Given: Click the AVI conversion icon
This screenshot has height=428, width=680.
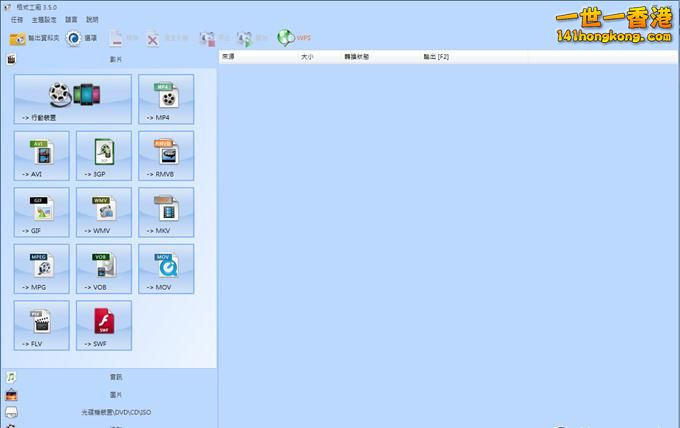Looking at the screenshot, I should pyautogui.click(x=42, y=156).
